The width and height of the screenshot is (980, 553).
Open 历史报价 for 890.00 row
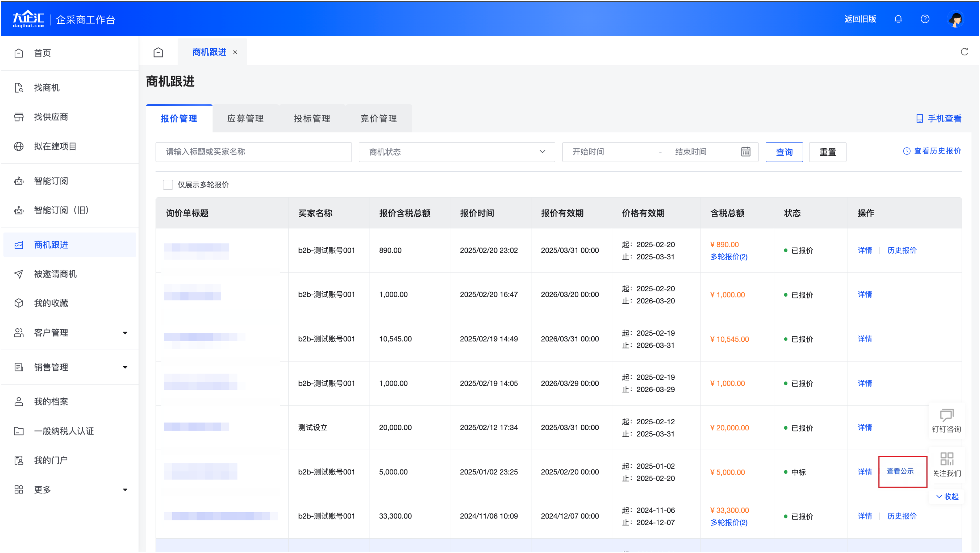pos(902,250)
